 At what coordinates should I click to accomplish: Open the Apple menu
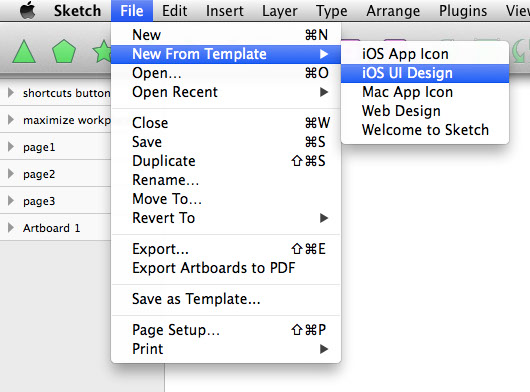click(27, 10)
